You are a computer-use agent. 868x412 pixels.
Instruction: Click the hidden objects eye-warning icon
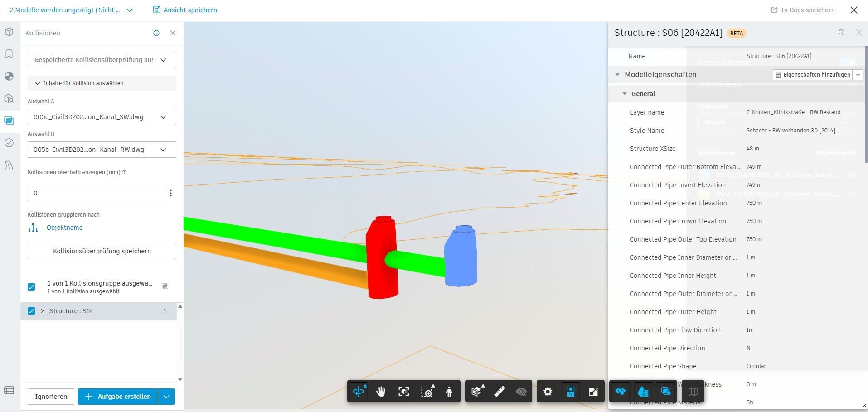click(521, 392)
